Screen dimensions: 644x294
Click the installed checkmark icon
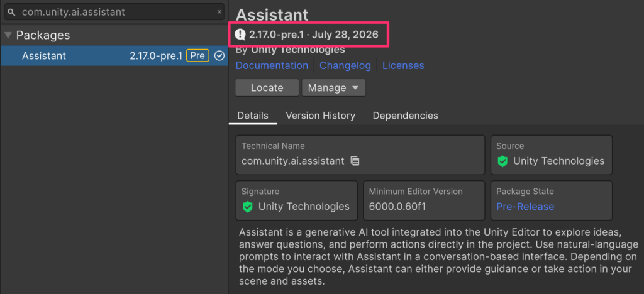[219, 56]
